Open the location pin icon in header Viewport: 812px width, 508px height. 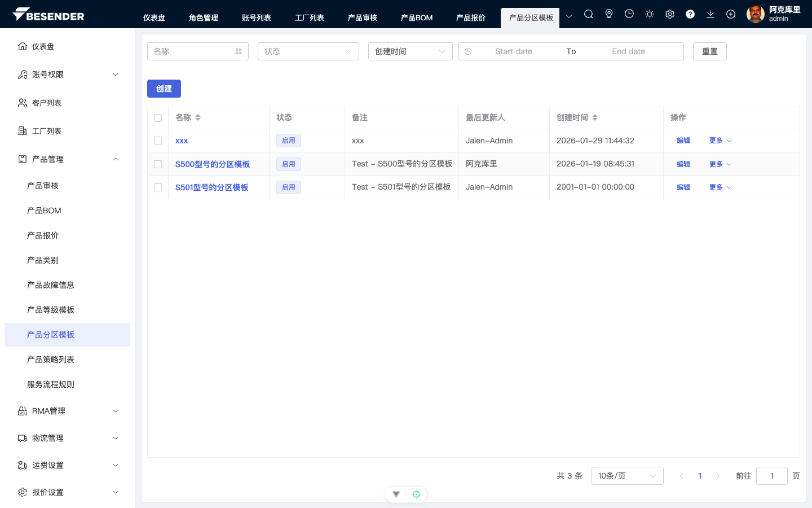(x=609, y=14)
